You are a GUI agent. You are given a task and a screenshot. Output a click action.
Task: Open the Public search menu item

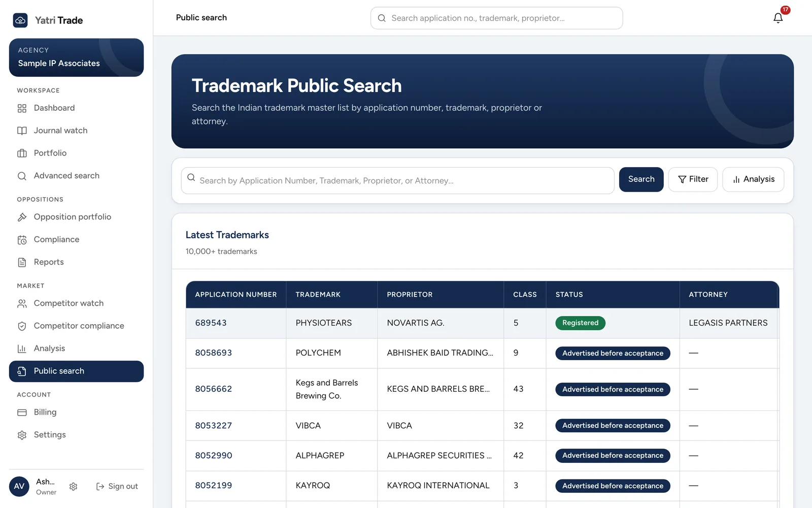pyautogui.click(x=76, y=371)
